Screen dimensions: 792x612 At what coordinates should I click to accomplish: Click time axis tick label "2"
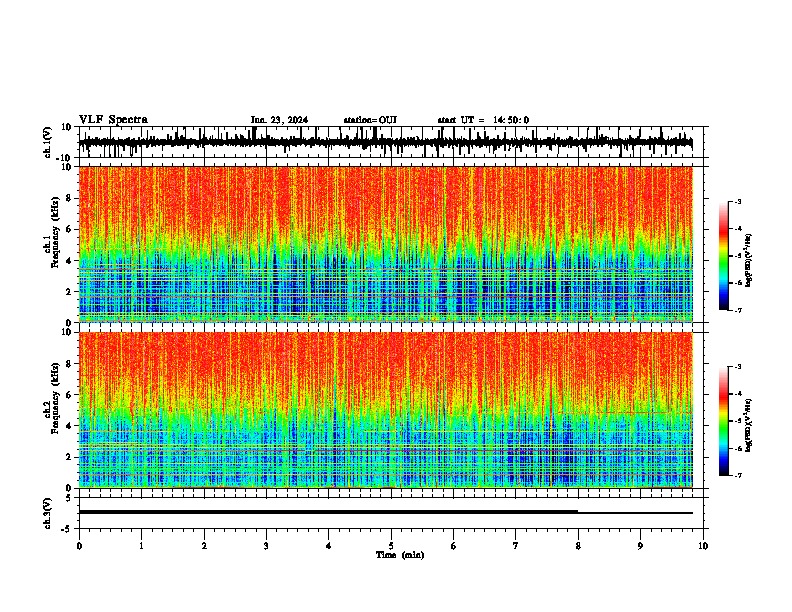click(204, 546)
